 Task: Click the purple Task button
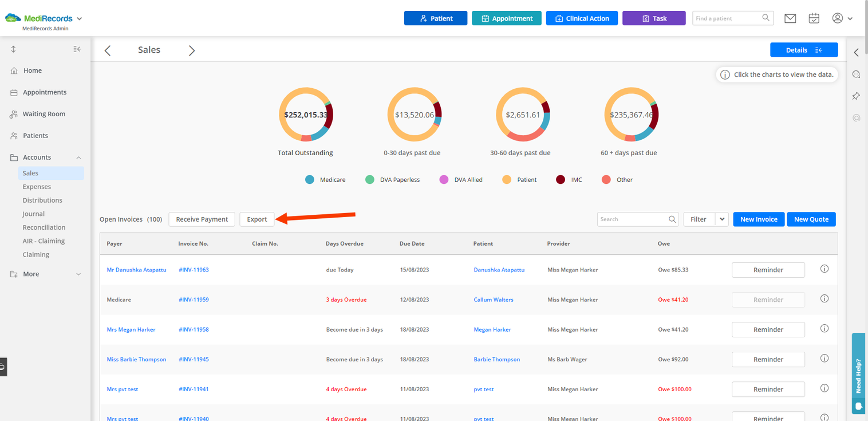654,18
